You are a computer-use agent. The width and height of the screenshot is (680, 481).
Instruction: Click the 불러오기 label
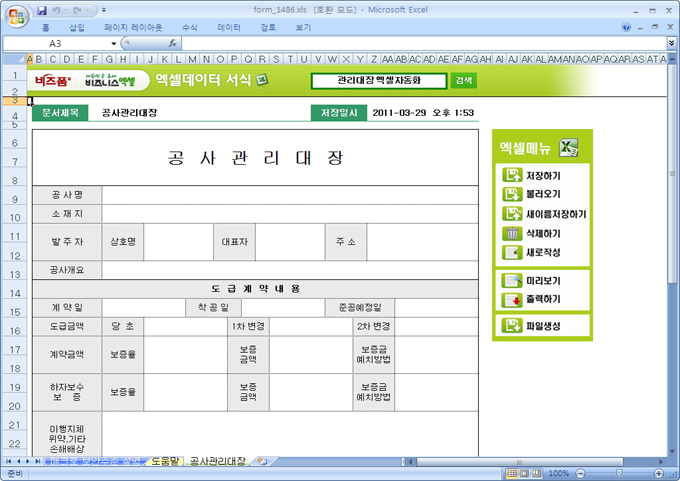click(543, 194)
